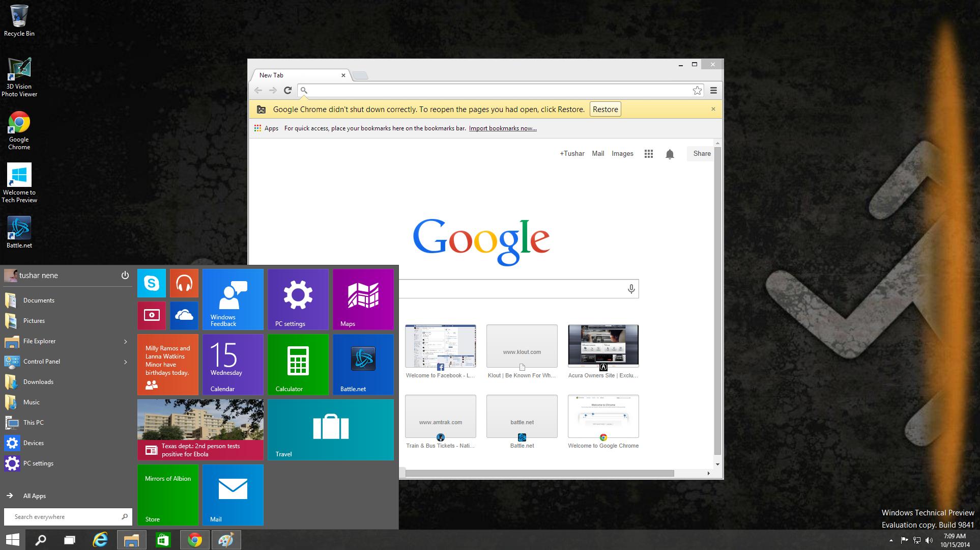Open the Mail tile

coord(233,495)
